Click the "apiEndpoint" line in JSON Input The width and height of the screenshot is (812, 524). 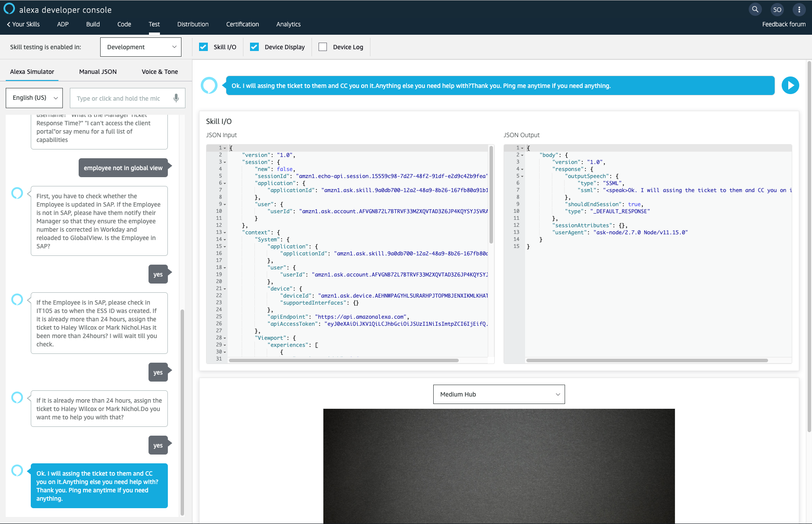[x=338, y=317]
